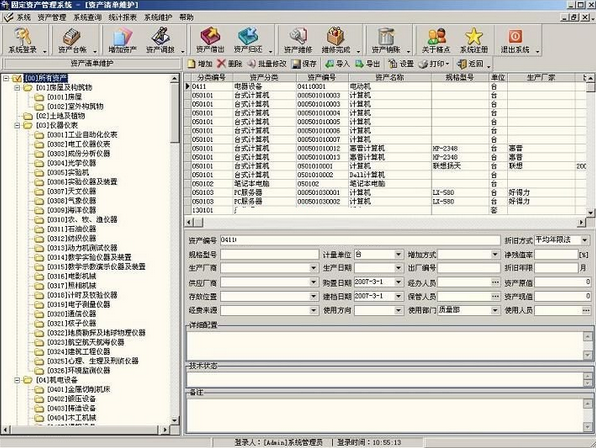Open the 资产管理 menu
This screenshot has height=448, width=596.
(x=52, y=17)
